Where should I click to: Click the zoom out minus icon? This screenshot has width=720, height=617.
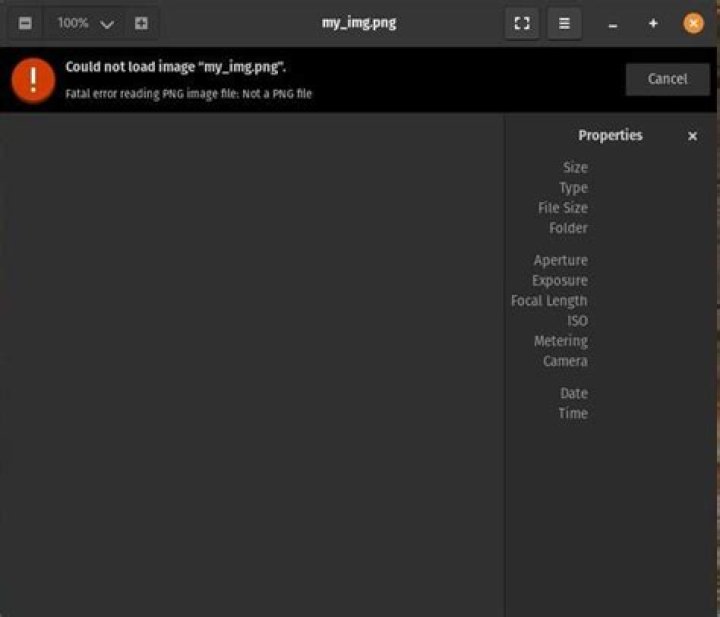pos(25,23)
